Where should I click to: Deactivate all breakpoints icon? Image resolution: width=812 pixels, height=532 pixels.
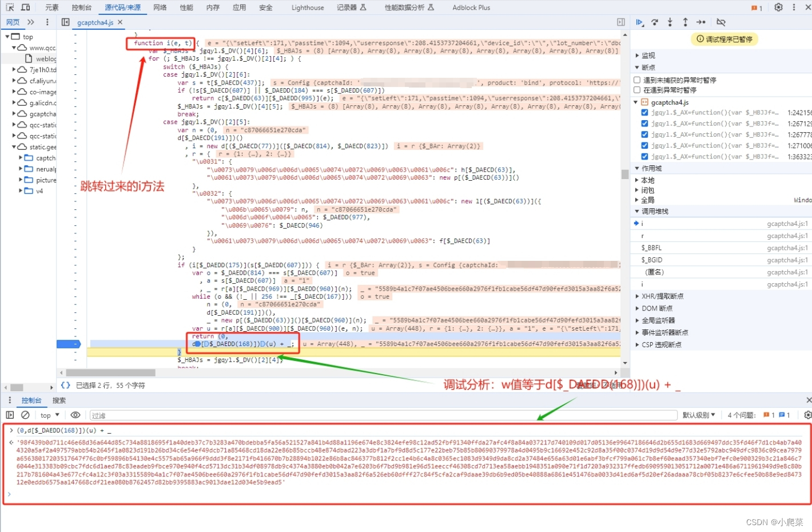click(721, 22)
